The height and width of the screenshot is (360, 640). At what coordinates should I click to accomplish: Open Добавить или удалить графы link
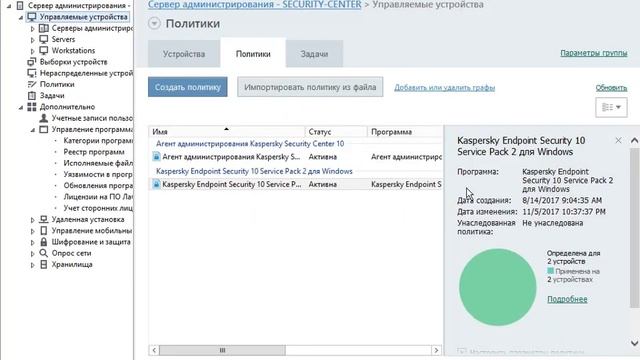(x=444, y=88)
